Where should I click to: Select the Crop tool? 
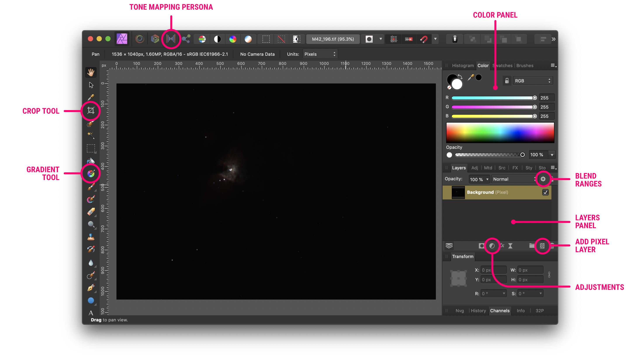tap(91, 110)
